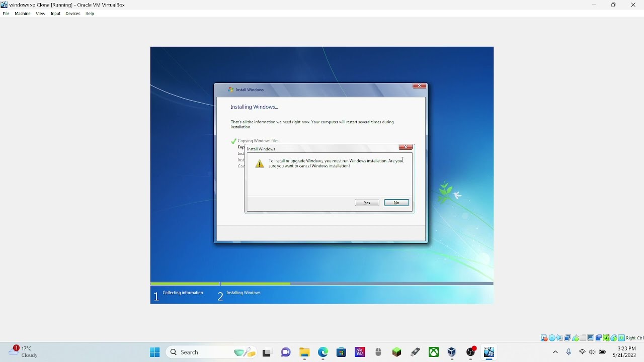
Task: Launch the Minecraft grass block icon on taskbar
Action: click(x=397, y=352)
